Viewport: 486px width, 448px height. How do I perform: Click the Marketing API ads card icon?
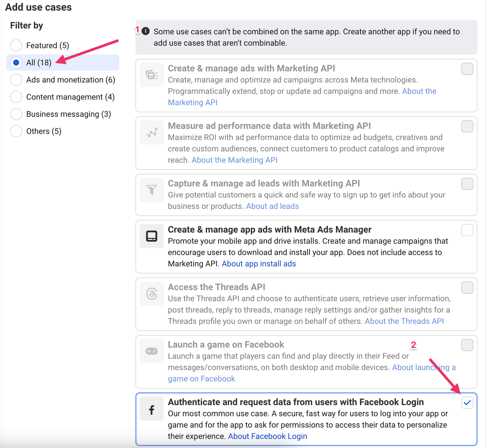coord(152,75)
